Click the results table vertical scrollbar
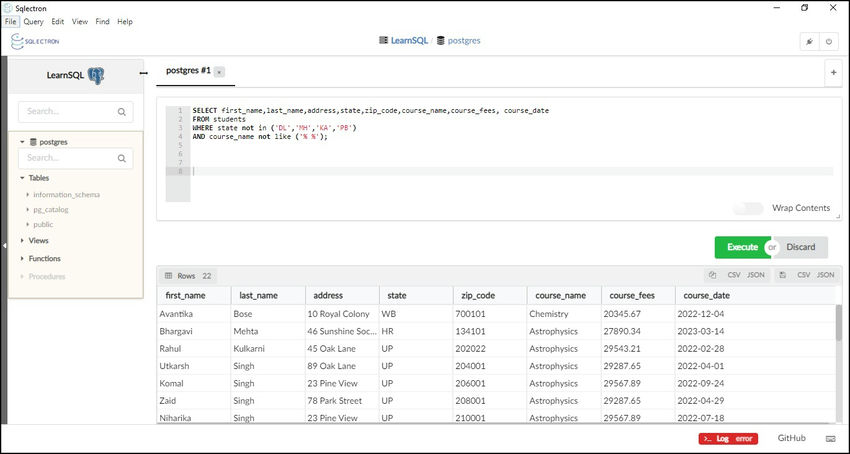 [x=839, y=323]
